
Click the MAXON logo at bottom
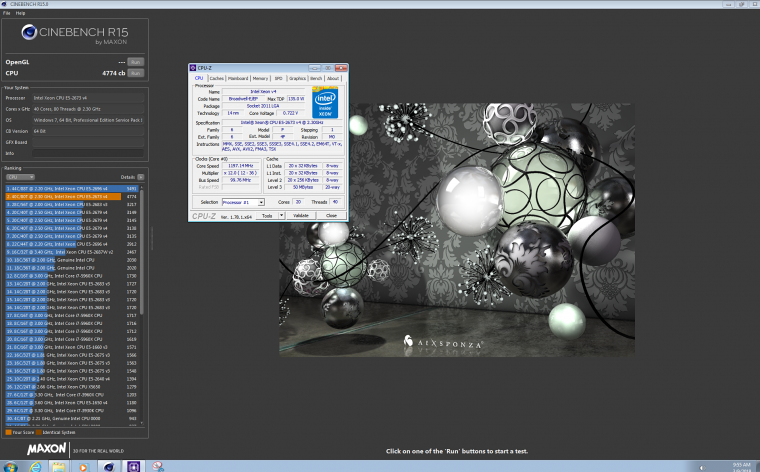pyautogui.click(x=47, y=449)
